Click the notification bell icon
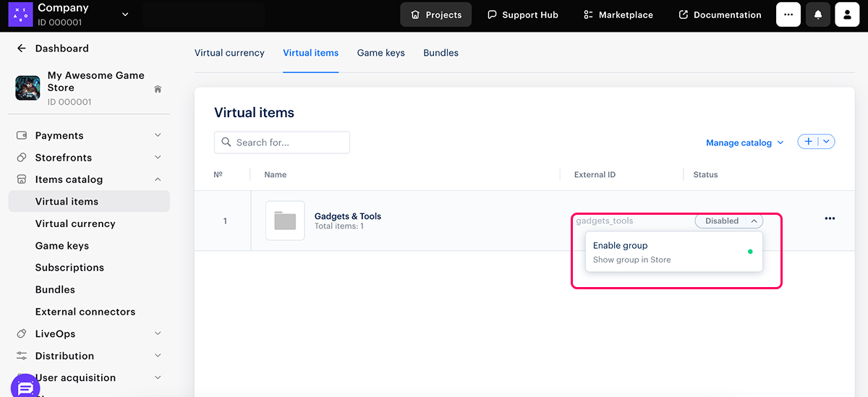The width and height of the screenshot is (868, 397). coord(818,14)
